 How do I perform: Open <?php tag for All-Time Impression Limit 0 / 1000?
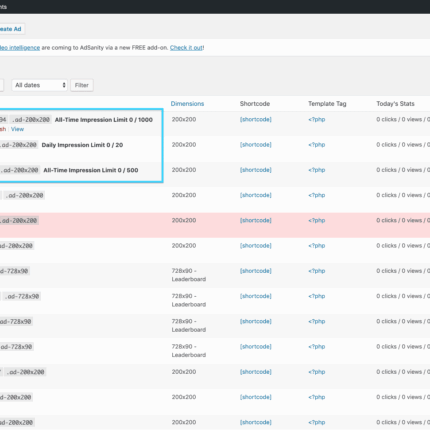(317, 119)
